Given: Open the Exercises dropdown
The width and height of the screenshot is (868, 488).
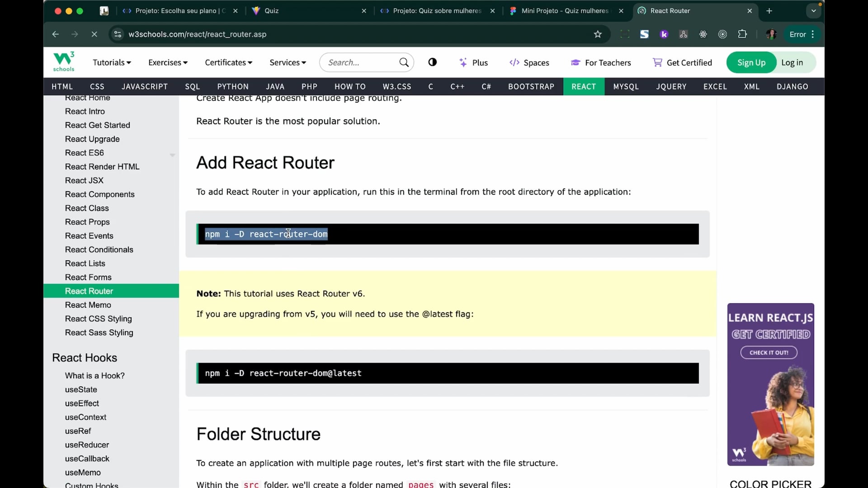Looking at the screenshot, I should point(168,62).
